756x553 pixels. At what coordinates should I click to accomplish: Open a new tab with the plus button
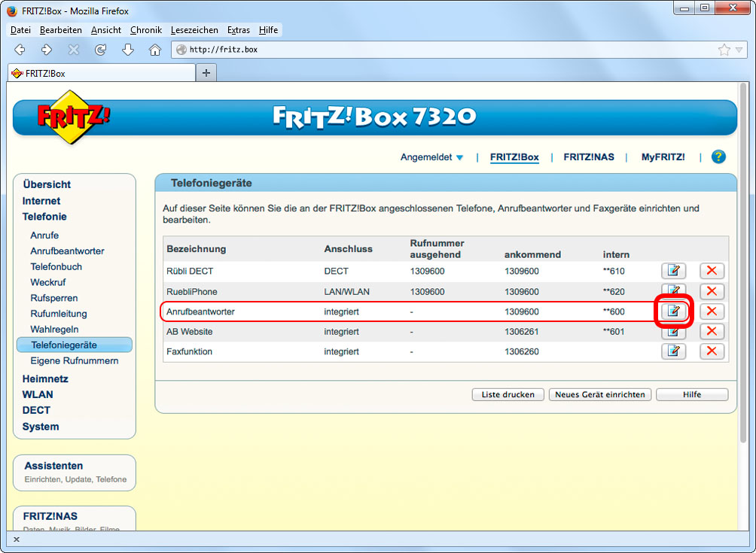click(x=206, y=73)
